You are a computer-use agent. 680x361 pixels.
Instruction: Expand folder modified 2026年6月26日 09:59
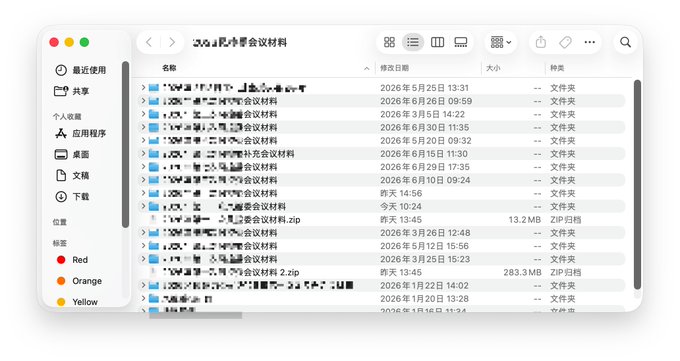pyautogui.click(x=143, y=101)
